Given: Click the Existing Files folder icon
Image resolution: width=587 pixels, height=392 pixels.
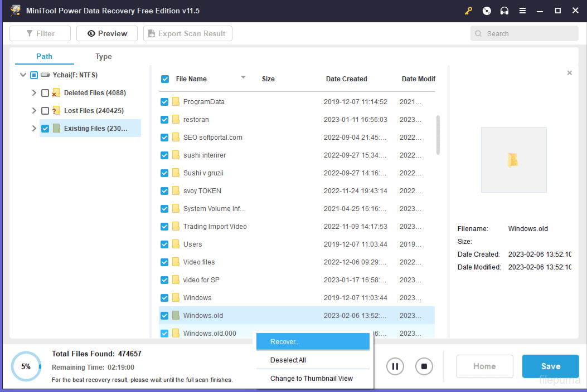Looking at the screenshot, I should coord(56,128).
